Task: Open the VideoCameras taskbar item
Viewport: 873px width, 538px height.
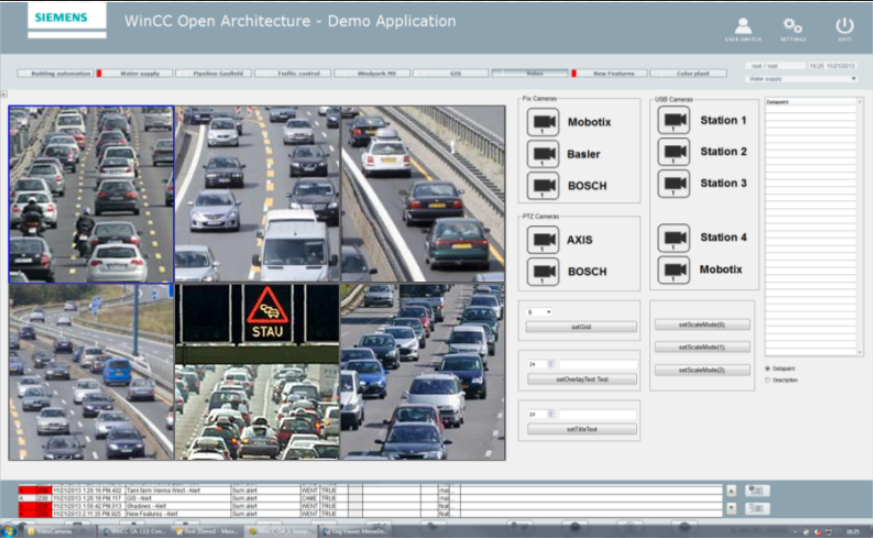Action: 60,531
